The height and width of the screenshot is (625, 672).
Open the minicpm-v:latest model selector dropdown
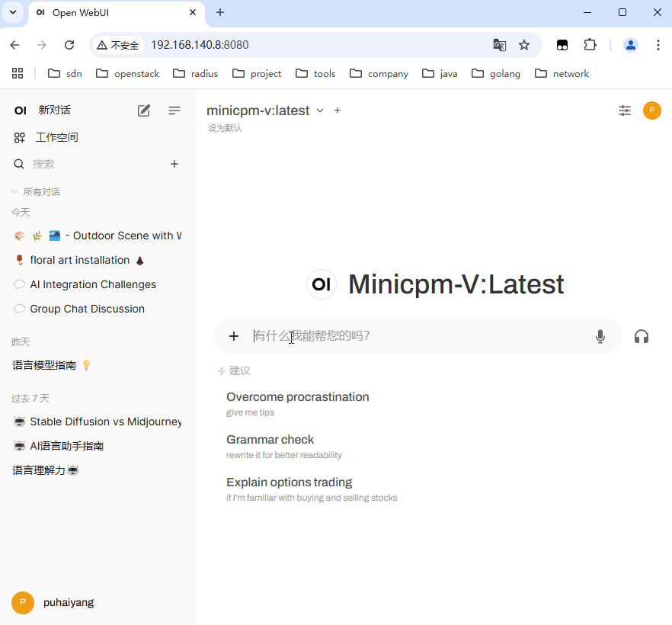click(265, 111)
